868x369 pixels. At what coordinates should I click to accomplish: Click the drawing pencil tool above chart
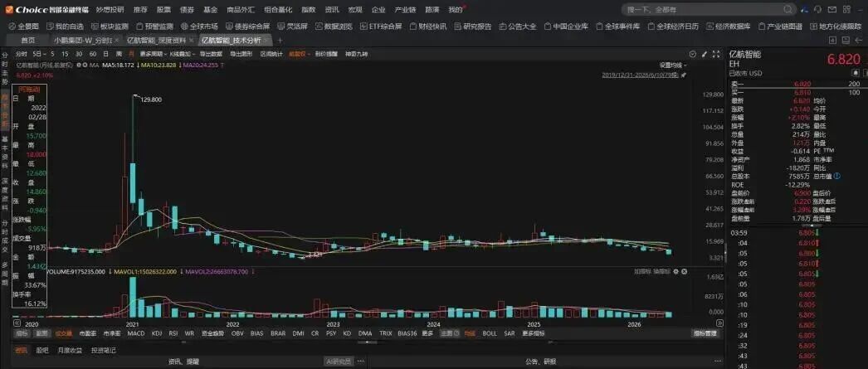(x=705, y=54)
